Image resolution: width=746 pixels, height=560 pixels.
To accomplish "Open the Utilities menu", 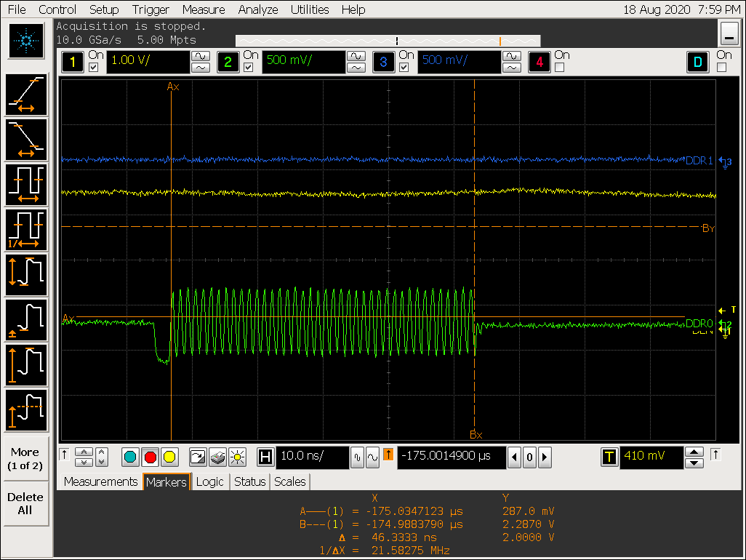I will click(310, 9).
